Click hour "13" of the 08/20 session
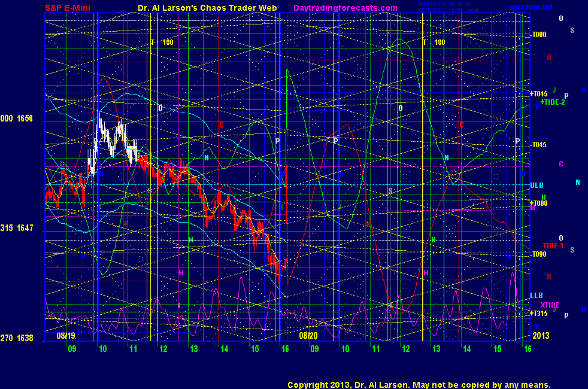Viewport: 588px width, 389px height. click(437, 349)
